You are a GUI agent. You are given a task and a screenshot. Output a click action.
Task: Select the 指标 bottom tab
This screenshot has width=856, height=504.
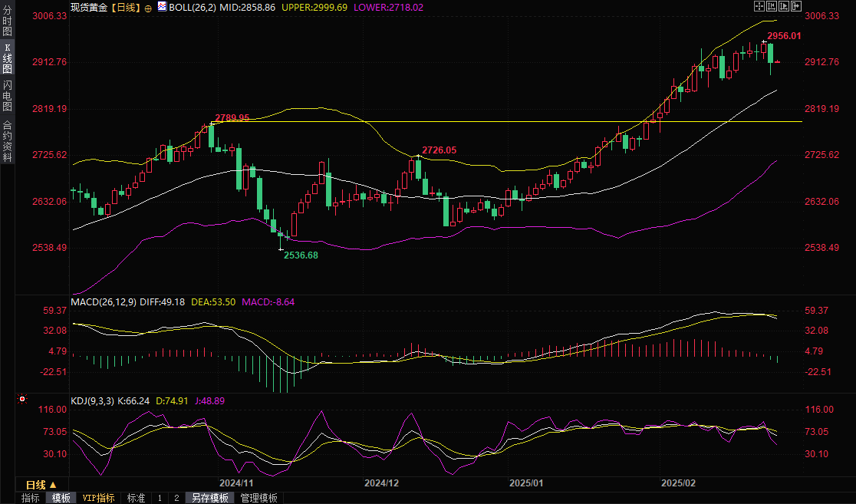31,498
